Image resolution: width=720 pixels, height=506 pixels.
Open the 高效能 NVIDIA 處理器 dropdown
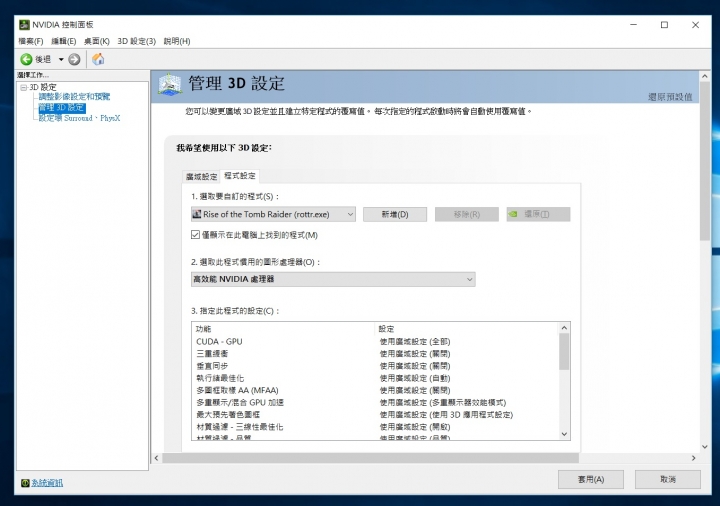pyautogui.click(x=333, y=279)
